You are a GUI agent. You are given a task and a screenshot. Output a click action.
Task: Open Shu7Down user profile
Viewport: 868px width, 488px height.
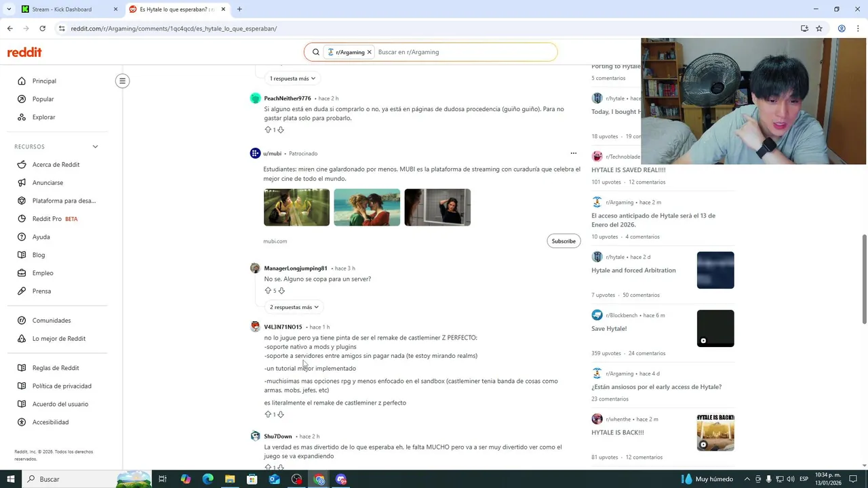click(278, 436)
